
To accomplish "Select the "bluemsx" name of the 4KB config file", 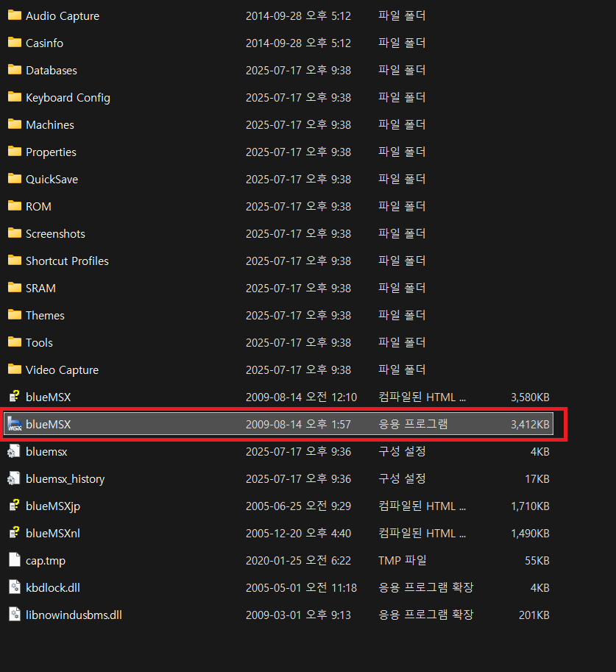I will (x=46, y=451).
